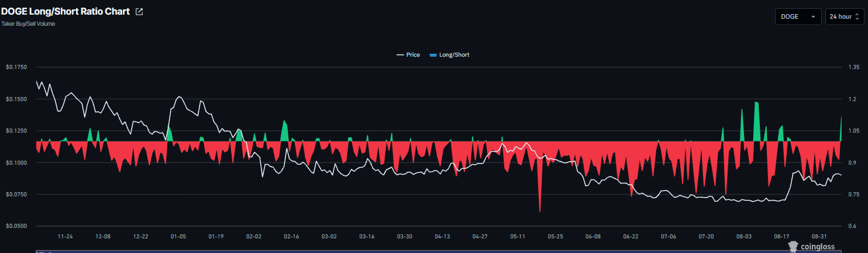Click the 11-24 date label
The width and height of the screenshot is (868, 253).
(65, 237)
